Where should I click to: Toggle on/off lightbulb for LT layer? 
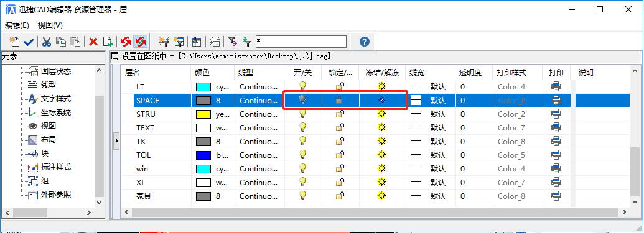[302, 86]
